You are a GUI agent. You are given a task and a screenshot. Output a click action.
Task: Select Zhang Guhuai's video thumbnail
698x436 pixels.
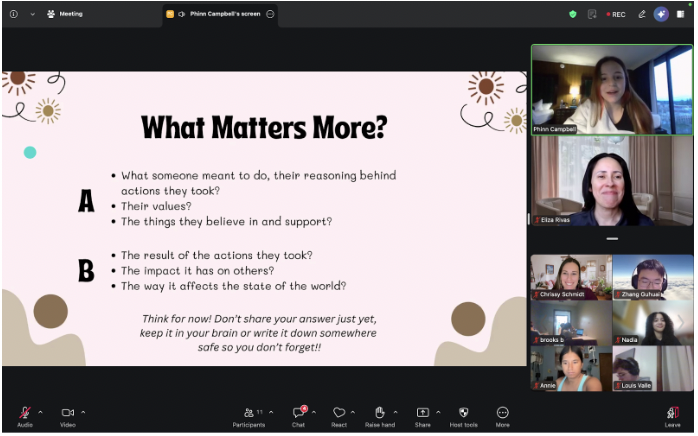(653, 277)
